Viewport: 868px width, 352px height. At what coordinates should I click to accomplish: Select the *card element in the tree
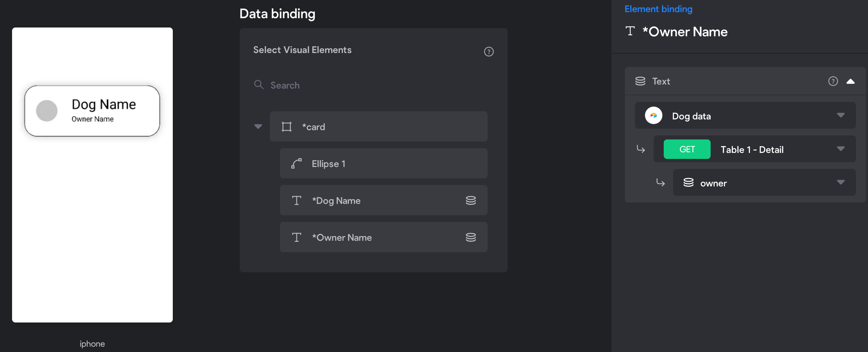378,126
